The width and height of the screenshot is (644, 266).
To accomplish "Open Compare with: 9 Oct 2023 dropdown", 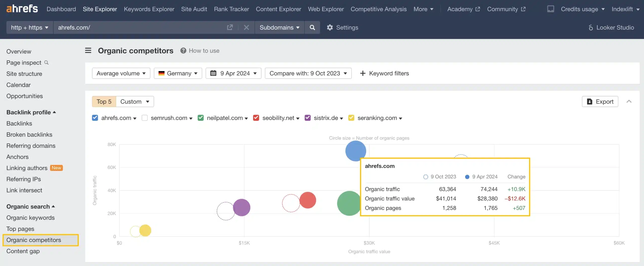I will tap(308, 73).
